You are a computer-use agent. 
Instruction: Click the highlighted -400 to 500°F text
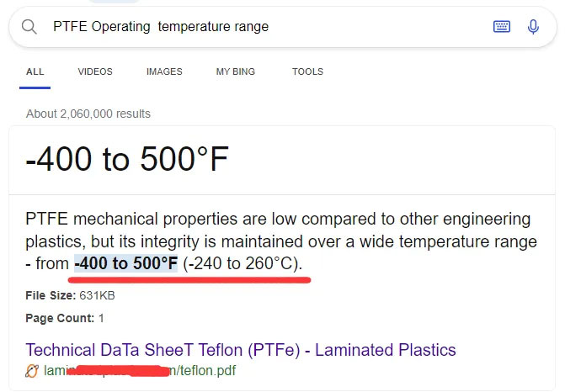125,263
